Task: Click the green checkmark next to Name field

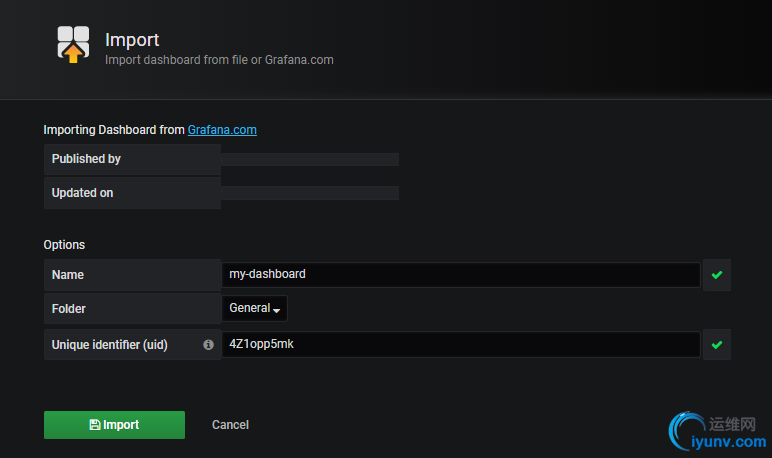Action: 716,274
